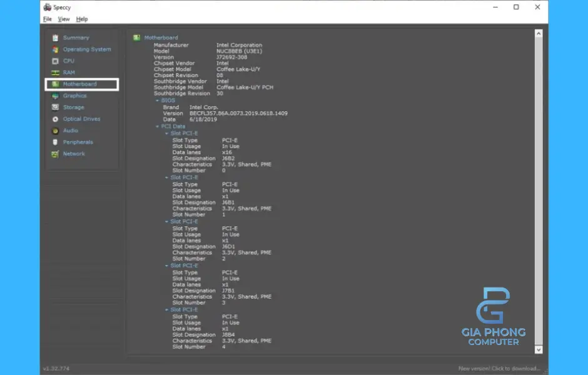Image resolution: width=588 pixels, height=375 pixels.
Task: Click the Network icon in sidebar
Action: (55, 154)
